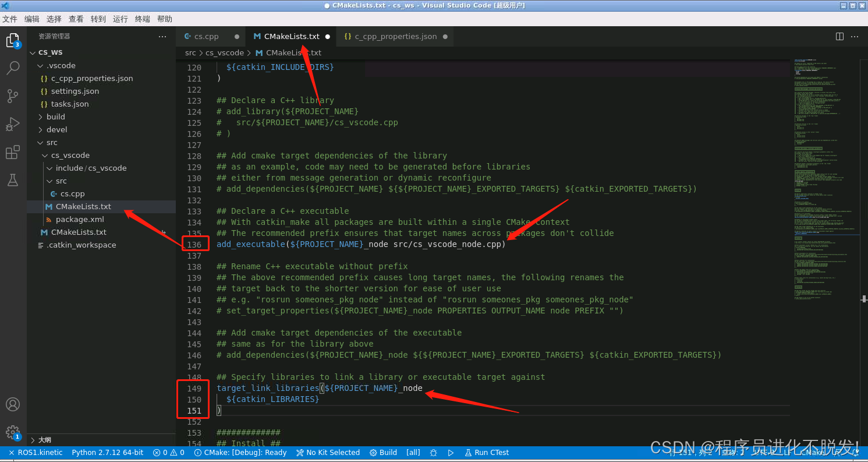
Task: Collapse the .vscode folder
Action: (101, 65)
